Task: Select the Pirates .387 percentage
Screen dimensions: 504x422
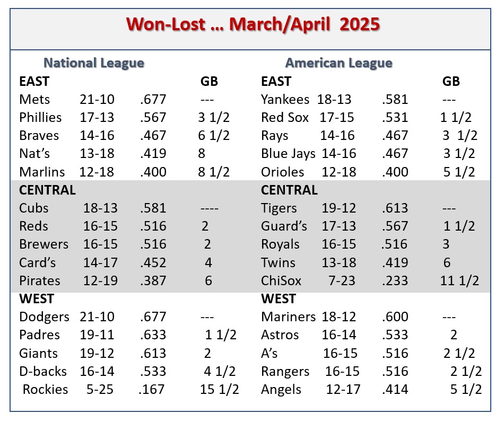Action: [x=153, y=280]
